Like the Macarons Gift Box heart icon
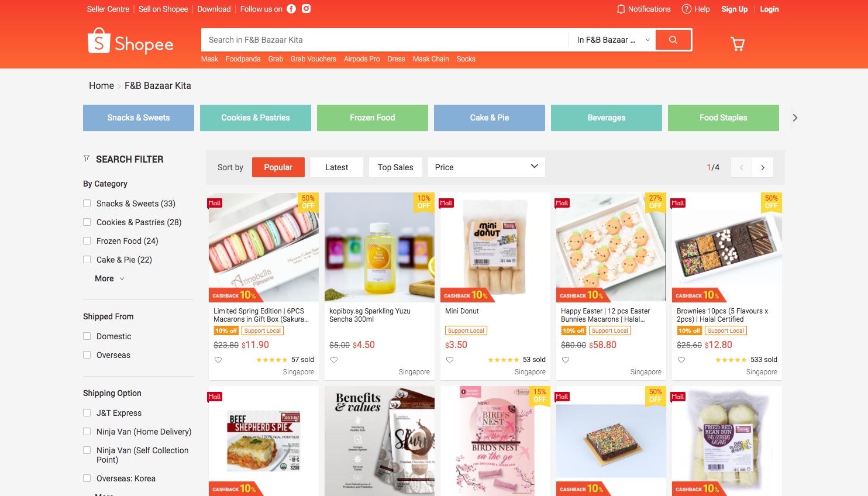 pos(218,360)
